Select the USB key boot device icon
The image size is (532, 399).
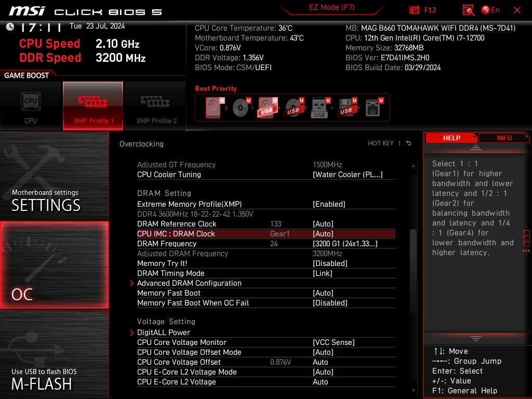(x=320, y=108)
